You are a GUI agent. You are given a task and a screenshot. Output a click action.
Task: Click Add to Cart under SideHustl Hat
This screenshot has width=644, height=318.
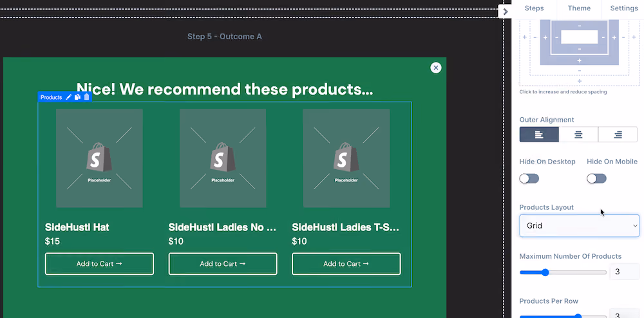[x=99, y=264]
